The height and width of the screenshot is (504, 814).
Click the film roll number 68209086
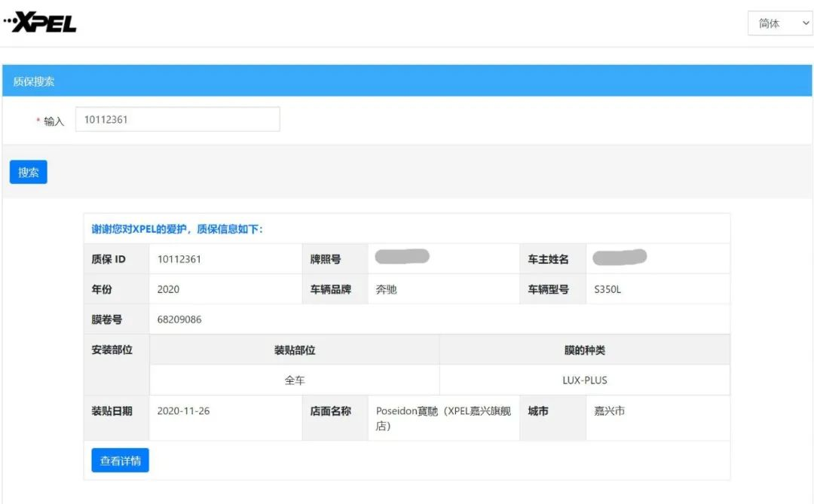179,319
